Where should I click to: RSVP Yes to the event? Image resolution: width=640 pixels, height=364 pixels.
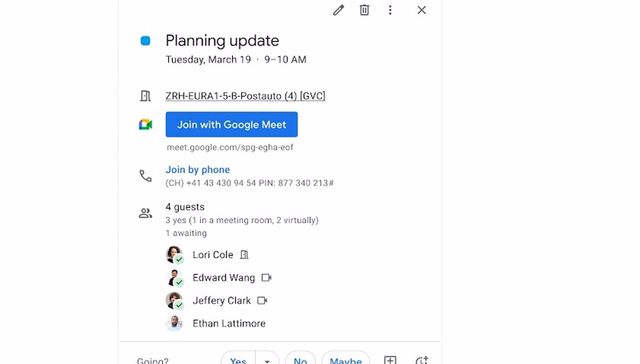(x=238, y=360)
